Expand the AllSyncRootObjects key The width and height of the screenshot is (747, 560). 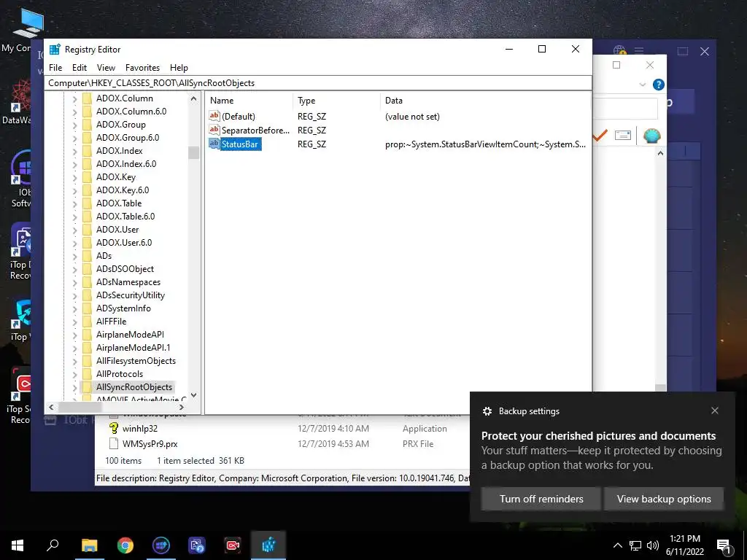(x=75, y=388)
